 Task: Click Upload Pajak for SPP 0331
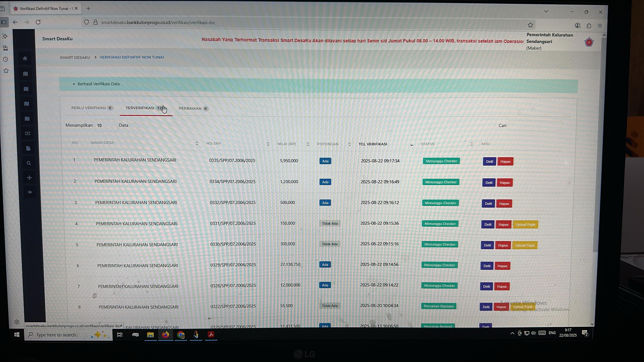525,225
